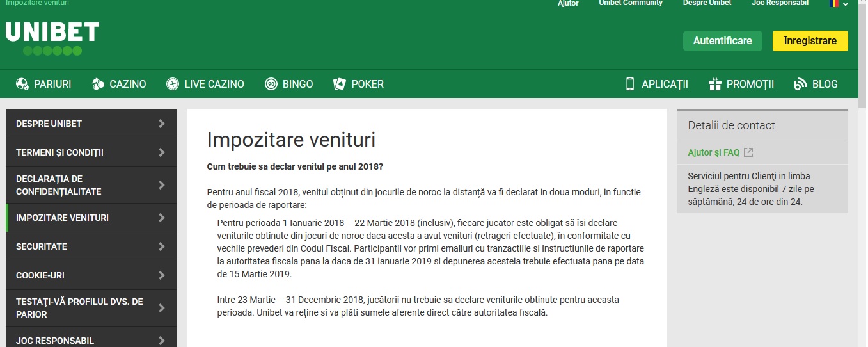Click the Impozitare venituri page heading
The image size is (868, 347).
coord(291,140)
